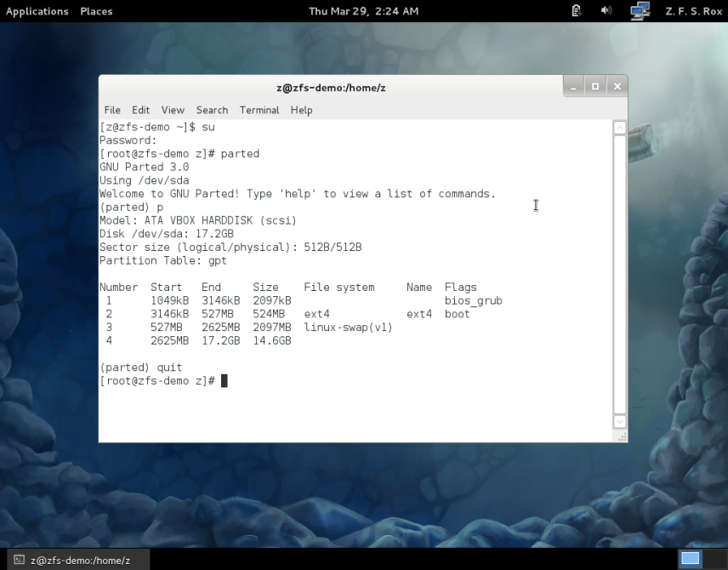728x570 pixels.
Task: Open the Places menu
Action: coord(96,11)
